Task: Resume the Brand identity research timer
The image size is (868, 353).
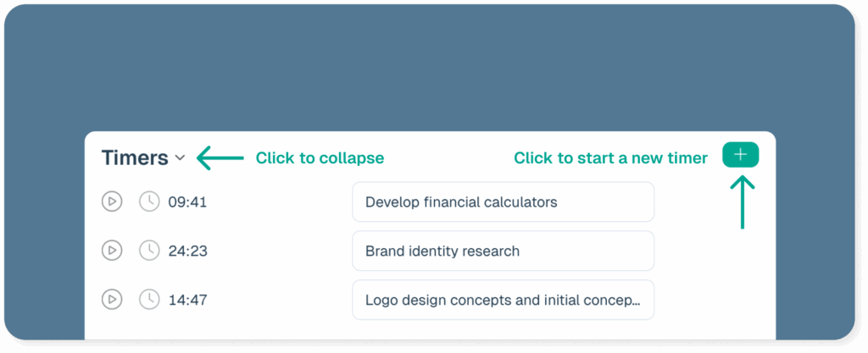Action: point(111,251)
